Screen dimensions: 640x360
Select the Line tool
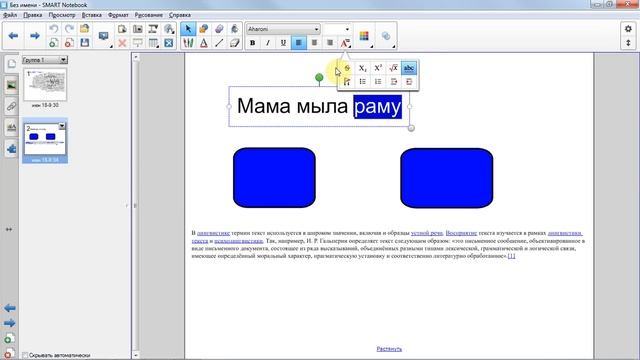pos(219,43)
